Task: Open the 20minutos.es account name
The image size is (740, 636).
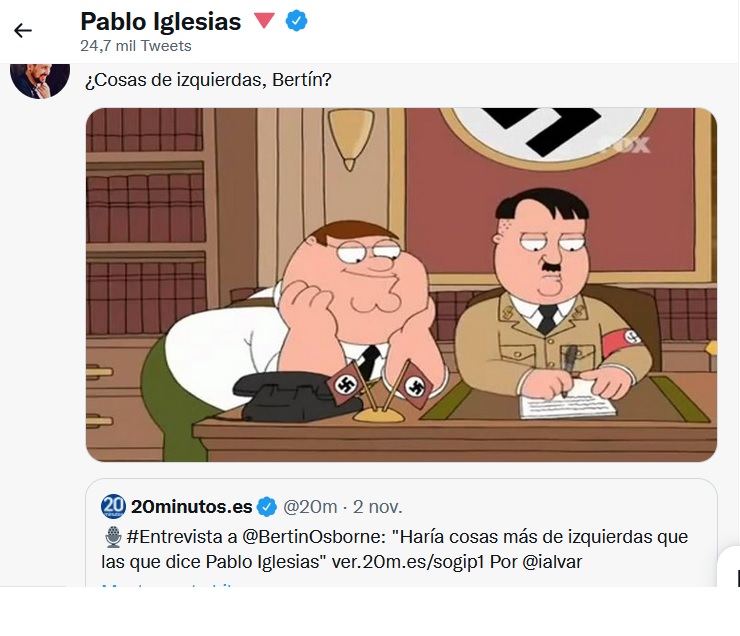Action: 193,505
